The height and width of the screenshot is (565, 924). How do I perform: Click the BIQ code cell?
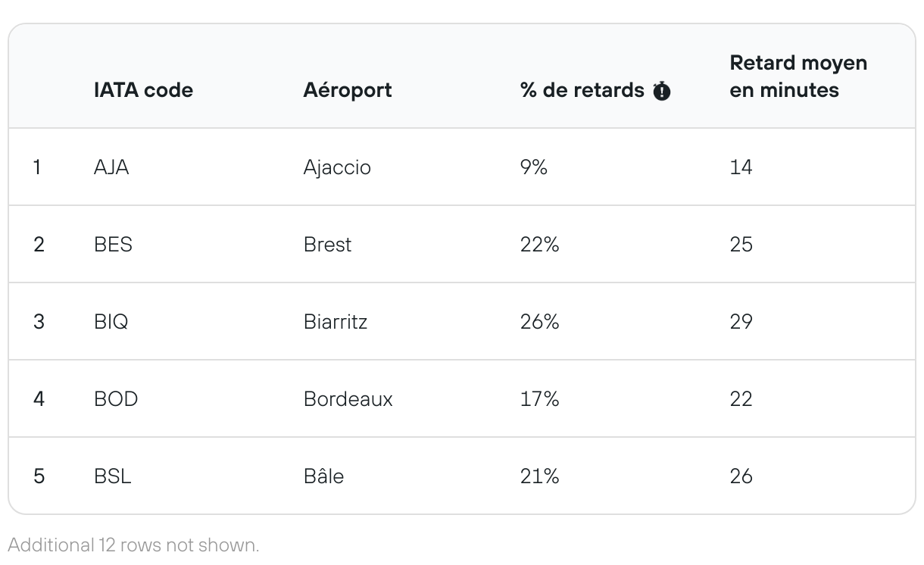[111, 322]
